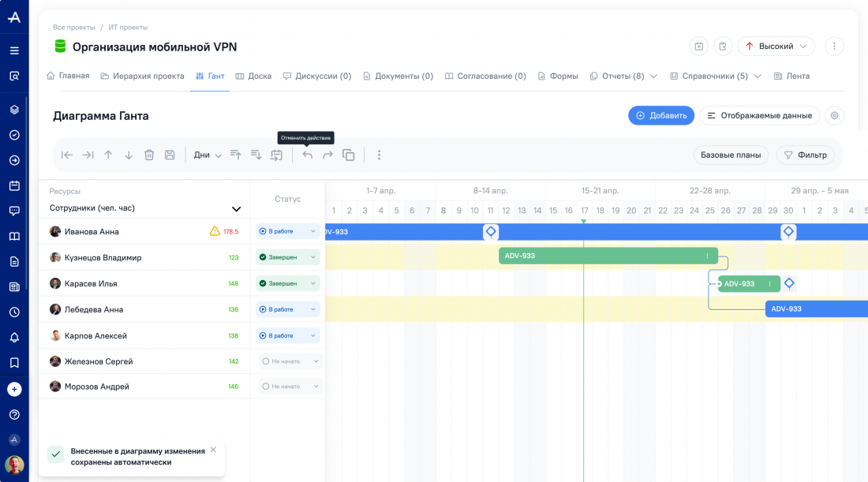Collapse the Сотрудники (чел. час) resource list
Viewport: 868px width, 482px height.
(x=236, y=209)
